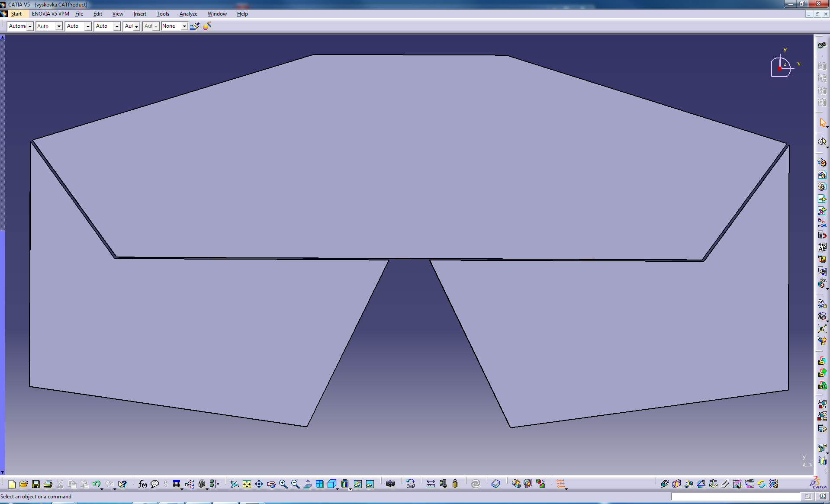Open the File menu

79,14
